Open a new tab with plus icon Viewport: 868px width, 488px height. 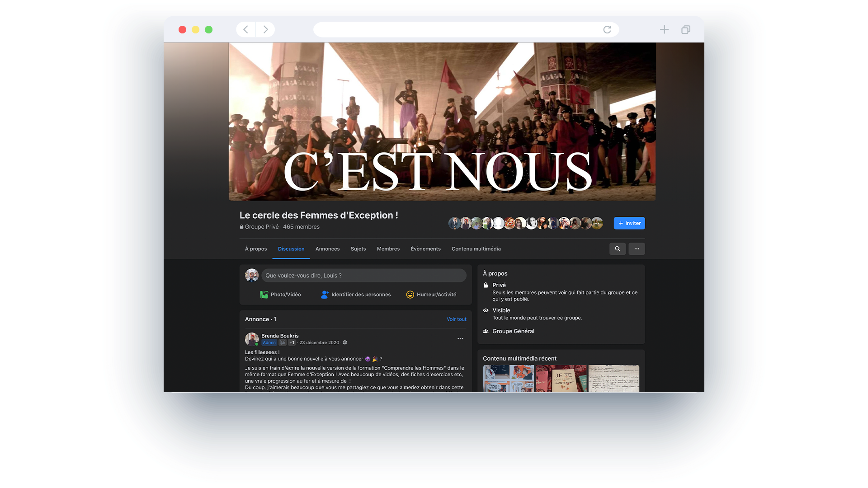click(664, 30)
